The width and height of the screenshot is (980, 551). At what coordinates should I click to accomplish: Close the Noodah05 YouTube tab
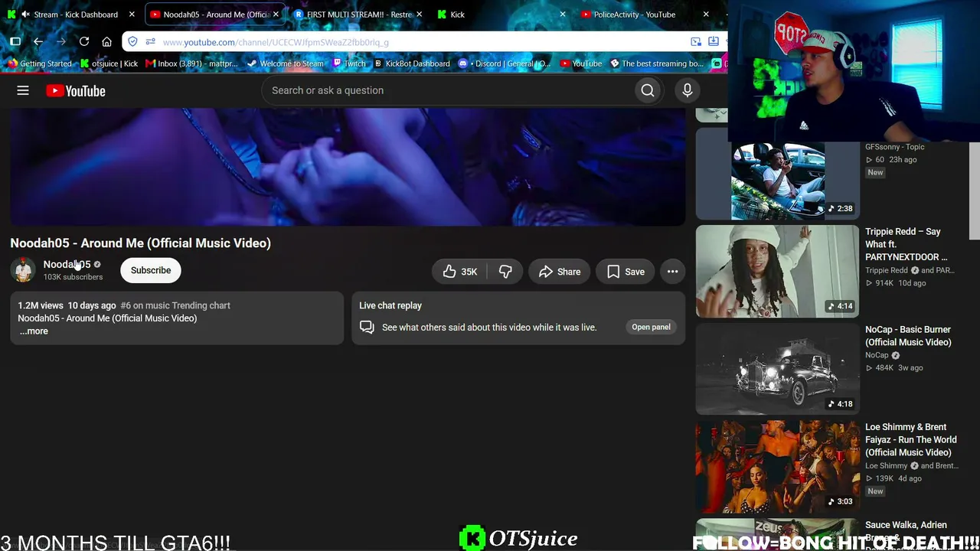[276, 15]
